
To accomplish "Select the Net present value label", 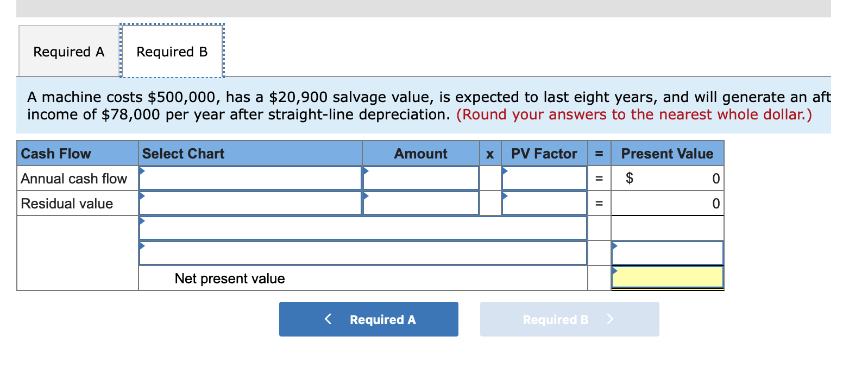I will pyautogui.click(x=229, y=278).
